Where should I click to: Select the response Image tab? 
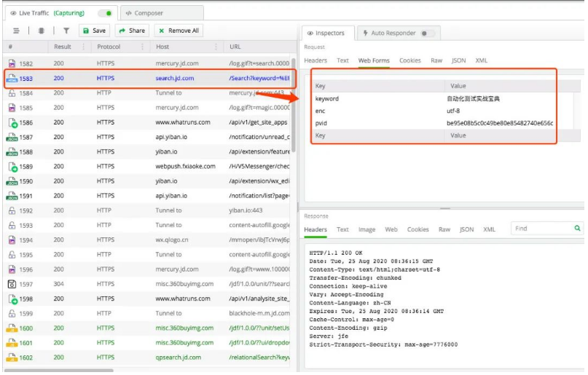coord(366,229)
